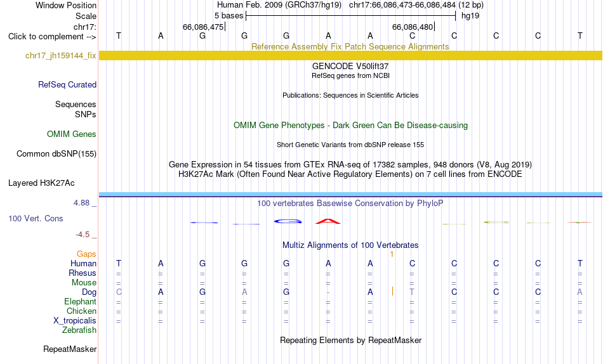Click the 'GENCODE V50lift37' track title
Viewport: 603px width, 364px height.
point(350,66)
